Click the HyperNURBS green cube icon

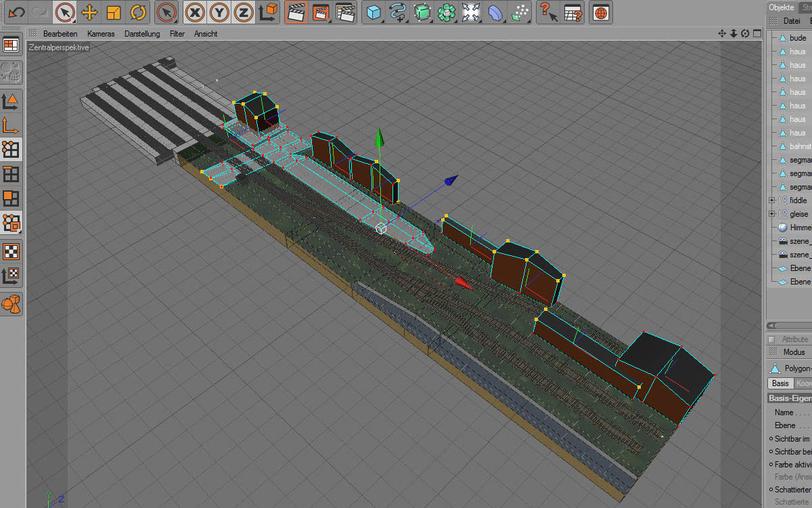click(422, 12)
